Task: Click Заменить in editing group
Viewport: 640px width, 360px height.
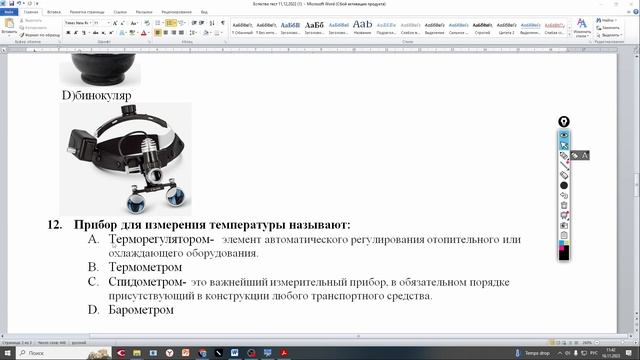Action: [x=608, y=28]
